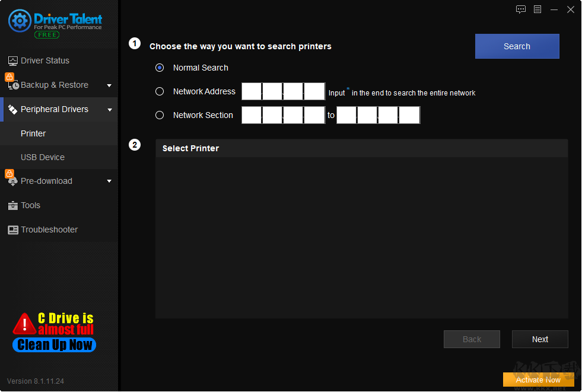
Task: Click the Driver Status monitor icon
Action: point(12,61)
